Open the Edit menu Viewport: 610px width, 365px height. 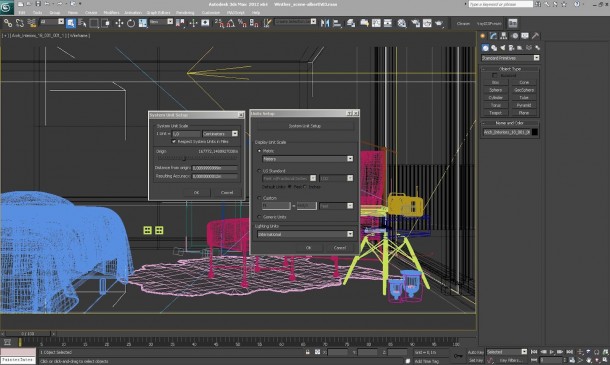[22, 12]
